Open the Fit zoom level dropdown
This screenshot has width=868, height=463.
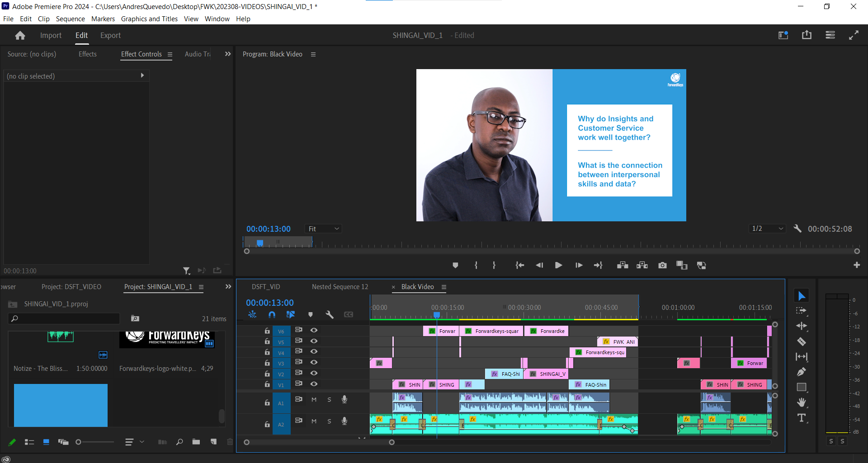(x=323, y=229)
